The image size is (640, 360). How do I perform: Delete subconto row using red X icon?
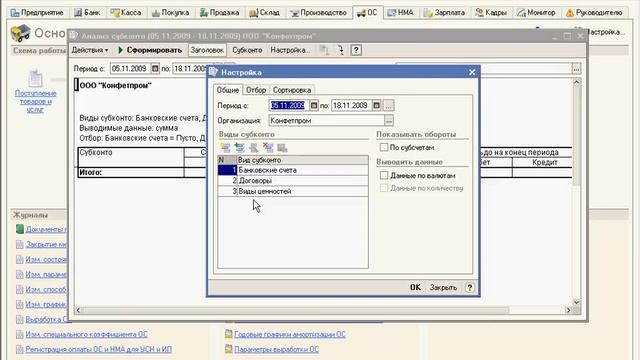pyautogui.click(x=268, y=148)
